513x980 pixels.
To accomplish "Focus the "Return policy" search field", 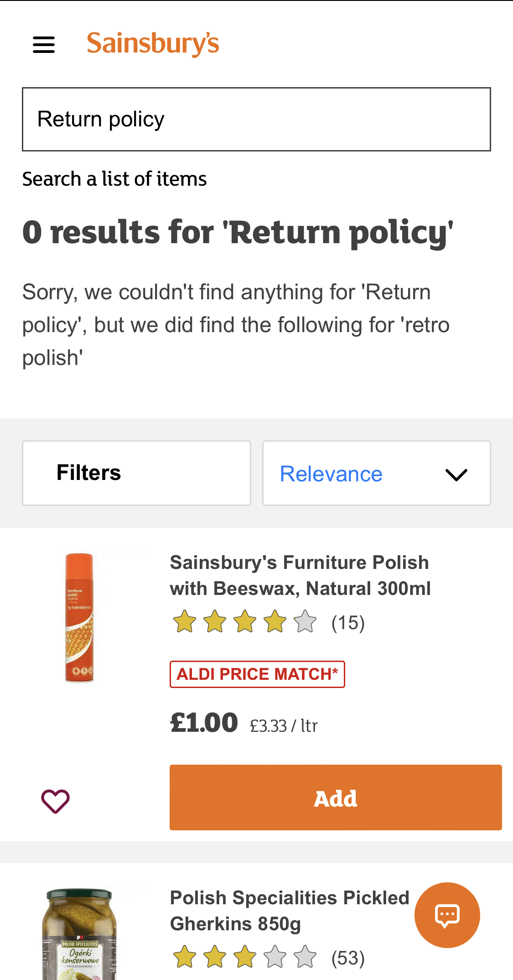I will coord(256,119).
